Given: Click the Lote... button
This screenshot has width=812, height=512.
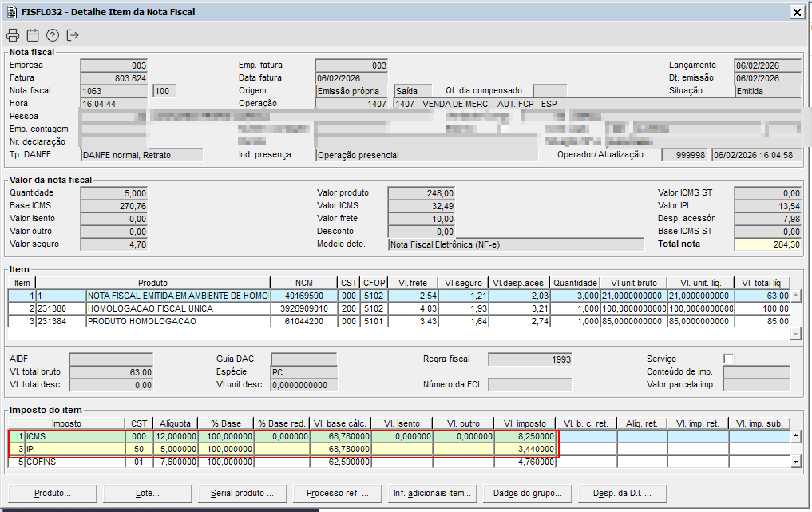Looking at the screenshot, I should [147, 494].
